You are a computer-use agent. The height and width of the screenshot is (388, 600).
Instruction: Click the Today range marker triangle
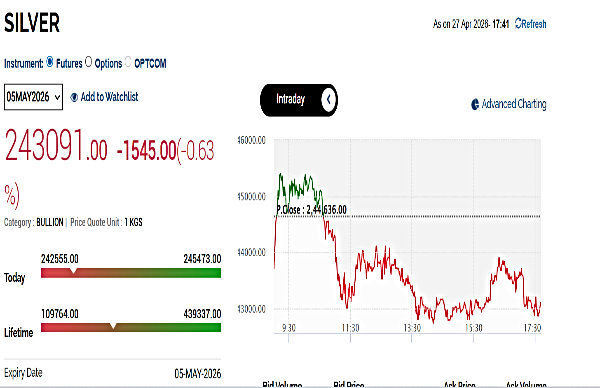tap(73, 271)
